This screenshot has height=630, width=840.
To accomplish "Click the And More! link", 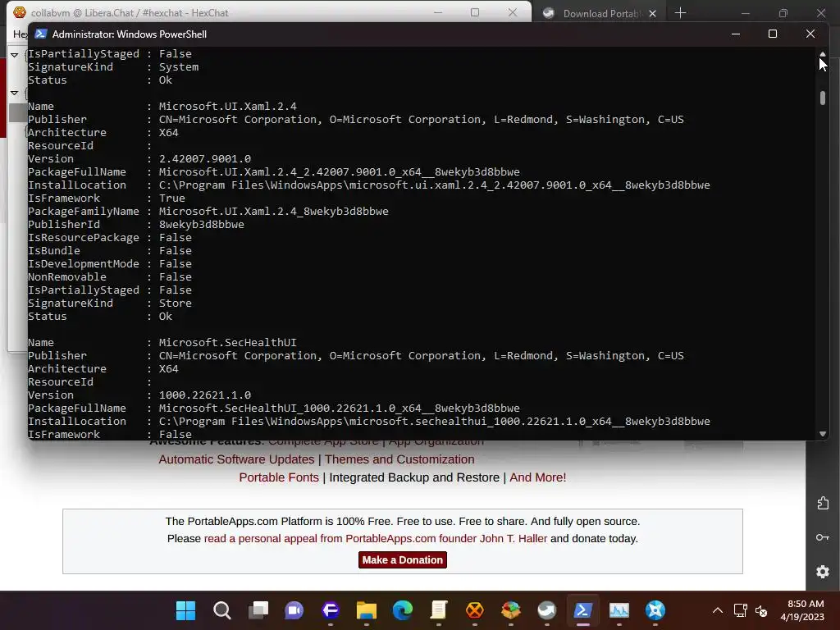I will [538, 477].
